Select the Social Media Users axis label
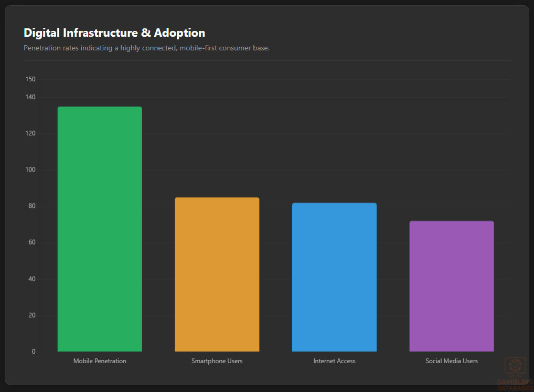Screen dimensions: 534x392 (x=452, y=361)
